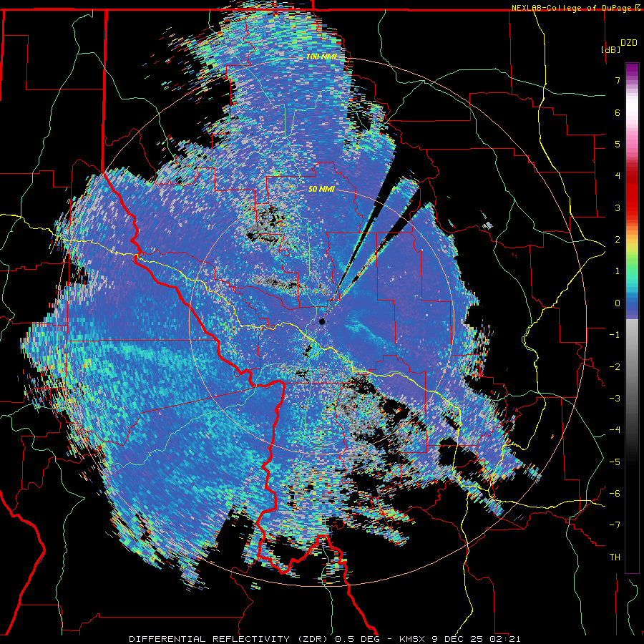
Task: Click the 100 NMI range ring label
Action: (321, 57)
